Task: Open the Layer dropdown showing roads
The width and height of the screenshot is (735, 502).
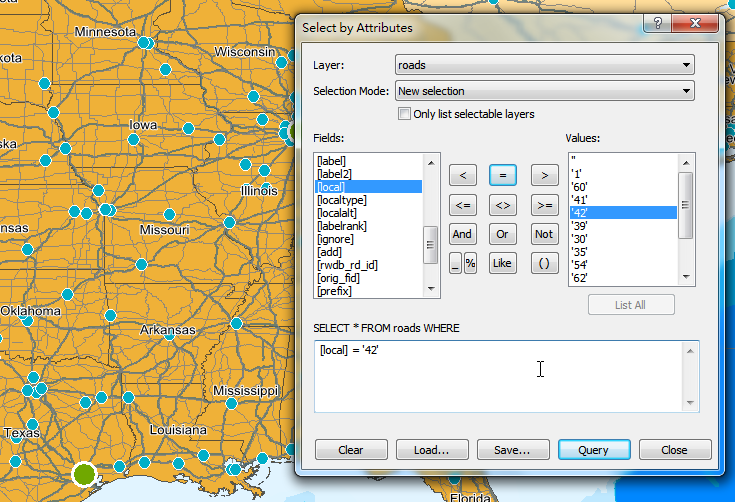Action: (545, 65)
